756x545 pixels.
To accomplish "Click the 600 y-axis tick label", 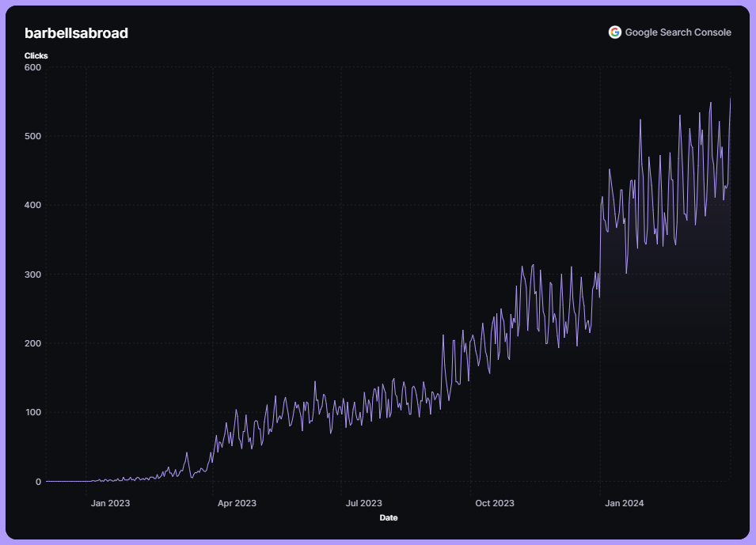I will click(x=32, y=67).
